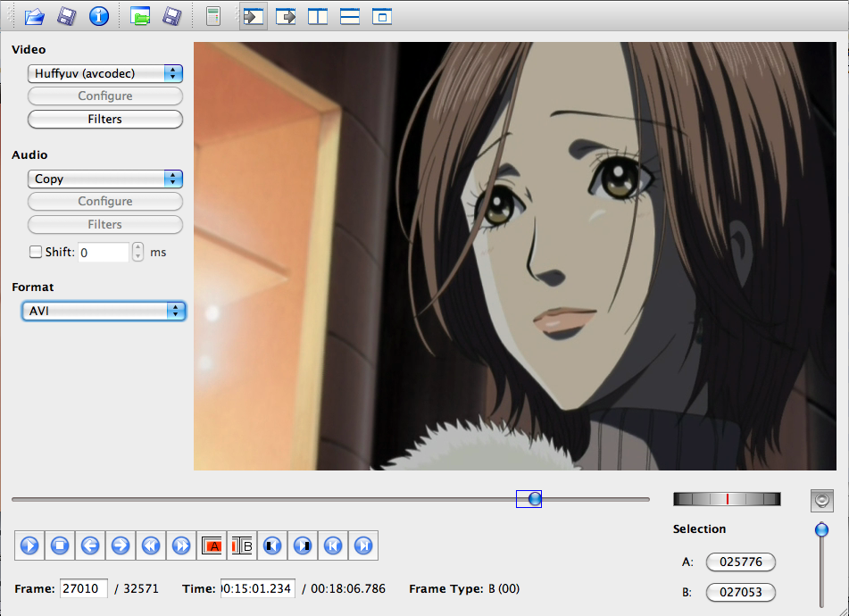This screenshot has width=849, height=616.
Task: Click the total duration "/ 00:18:06.786"
Action: (344, 588)
